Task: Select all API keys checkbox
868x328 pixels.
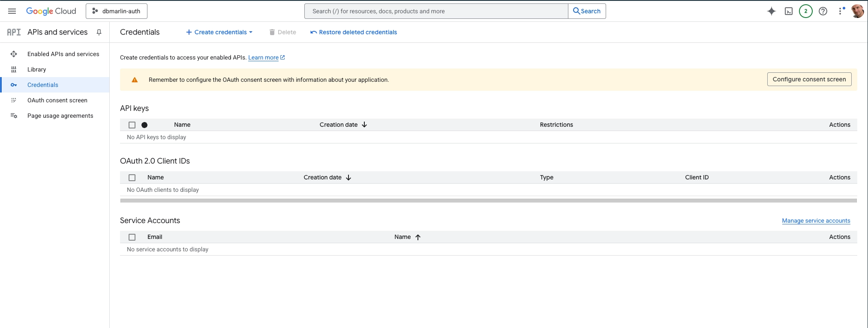Action: pyautogui.click(x=132, y=125)
